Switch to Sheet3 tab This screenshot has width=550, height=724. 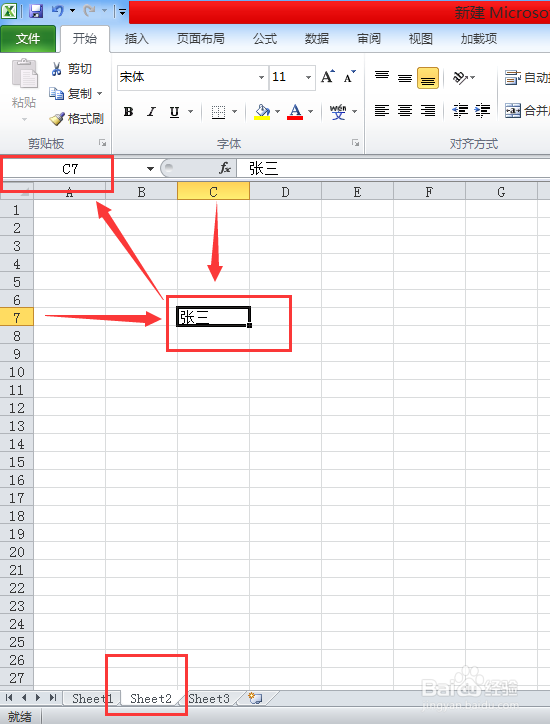(x=209, y=699)
